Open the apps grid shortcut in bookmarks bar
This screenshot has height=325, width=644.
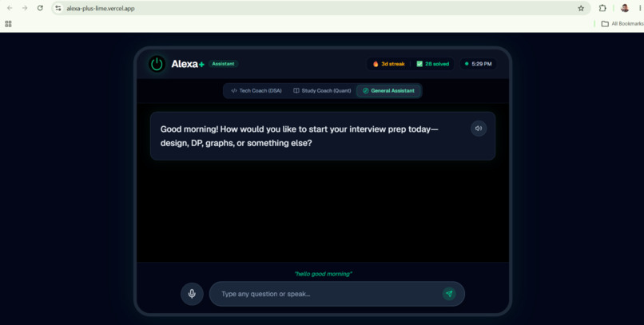[8, 24]
